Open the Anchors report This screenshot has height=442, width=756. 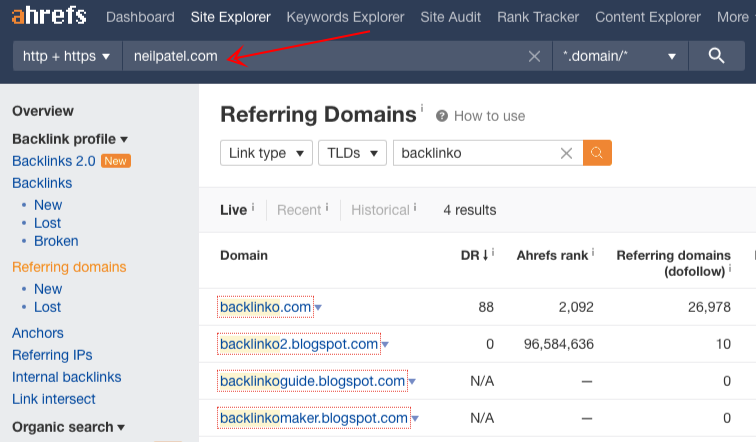pyautogui.click(x=38, y=333)
